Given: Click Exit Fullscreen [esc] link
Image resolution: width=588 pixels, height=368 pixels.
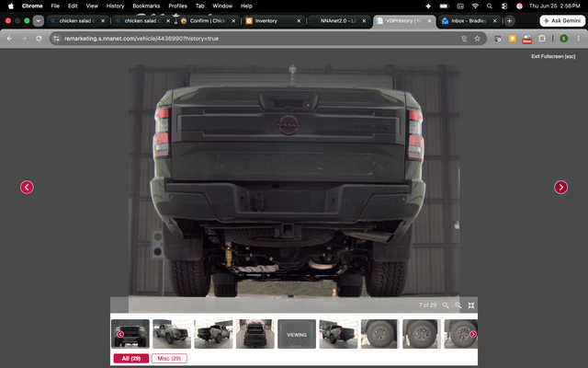Looking at the screenshot, I should (x=553, y=56).
